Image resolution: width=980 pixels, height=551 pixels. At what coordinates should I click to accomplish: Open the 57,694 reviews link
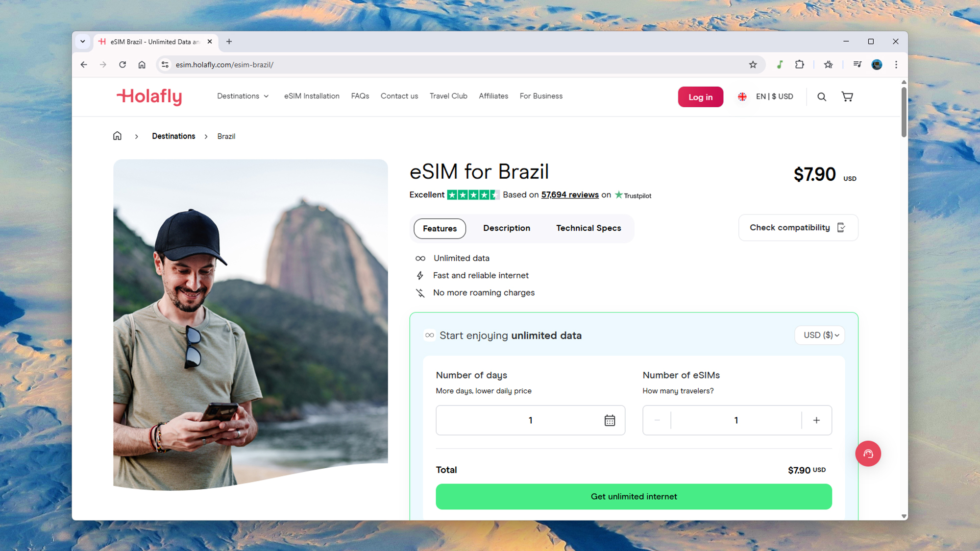pyautogui.click(x=569, y=195)
